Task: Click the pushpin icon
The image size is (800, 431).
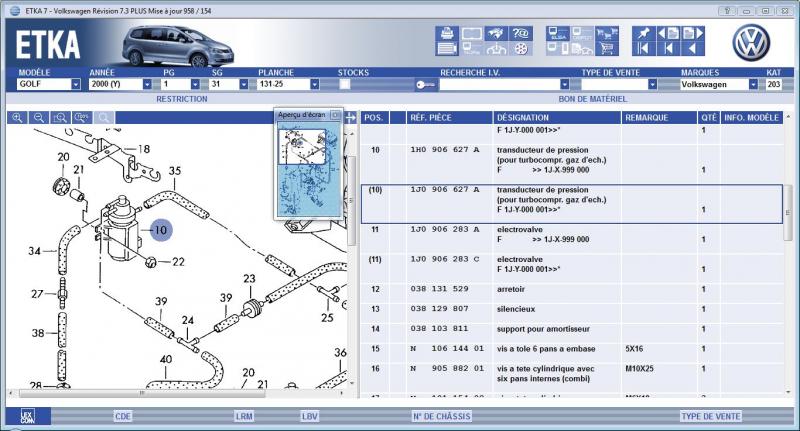Action: click(643, 34)
